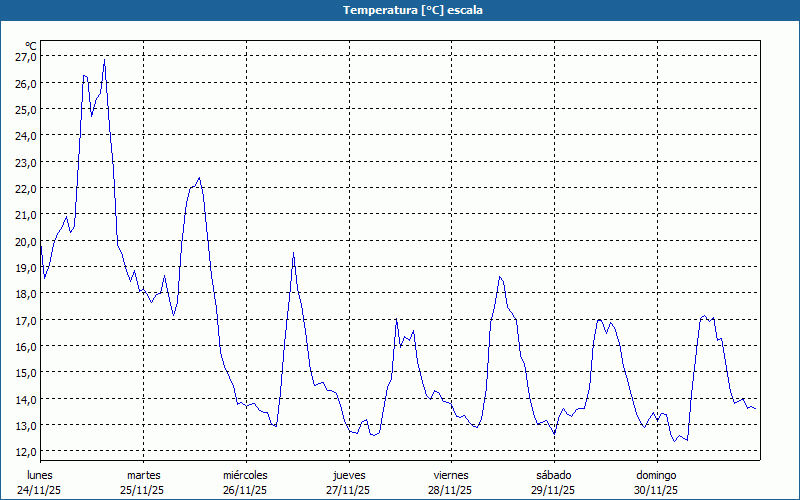Click the date label 28/11/25
The width and height of the screenshot is (800, 500).
(x=451, y=490)
